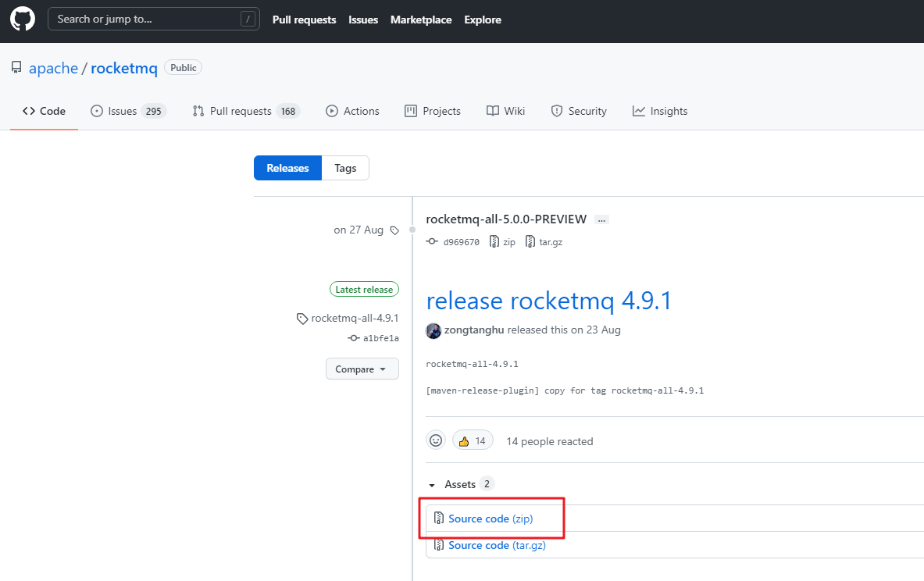This screenshot has height=581, width=924.
Task: Open the Wiki tab
Action: pos(505,111)
